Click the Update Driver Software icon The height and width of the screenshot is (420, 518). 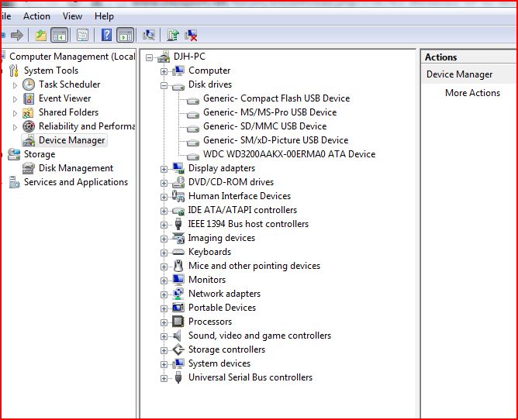click(x=173, y=35)
